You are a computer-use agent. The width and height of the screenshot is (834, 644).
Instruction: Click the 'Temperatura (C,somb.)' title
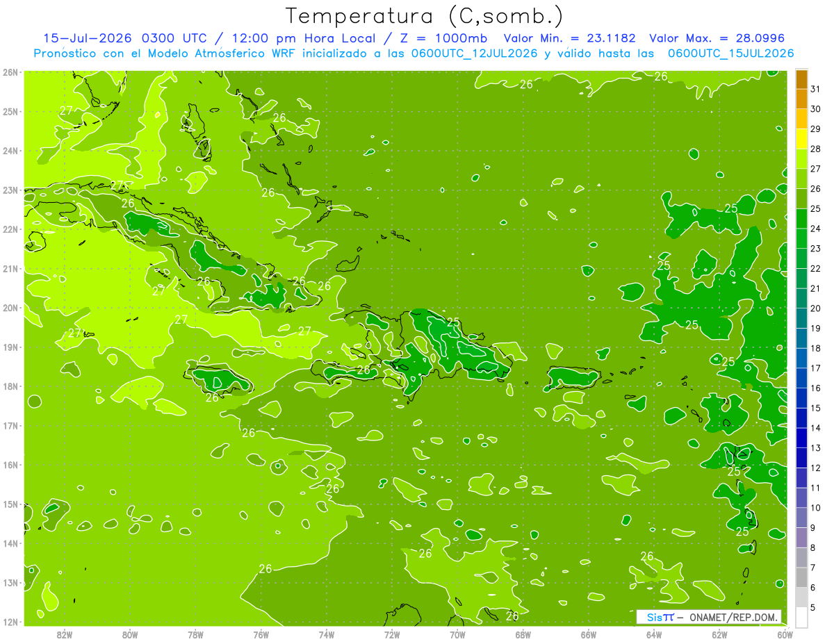click(x=425, y=16)
